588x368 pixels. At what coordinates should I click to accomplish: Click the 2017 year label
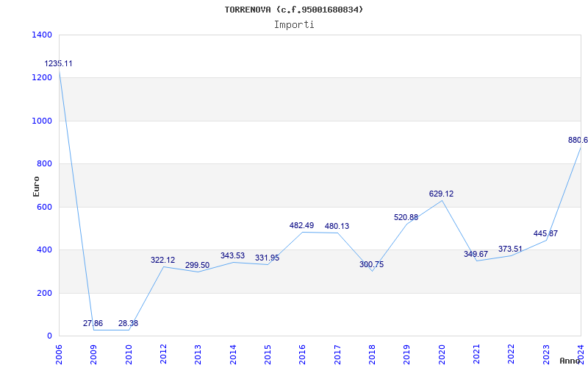pyautogui.click(x=337, y=355)
